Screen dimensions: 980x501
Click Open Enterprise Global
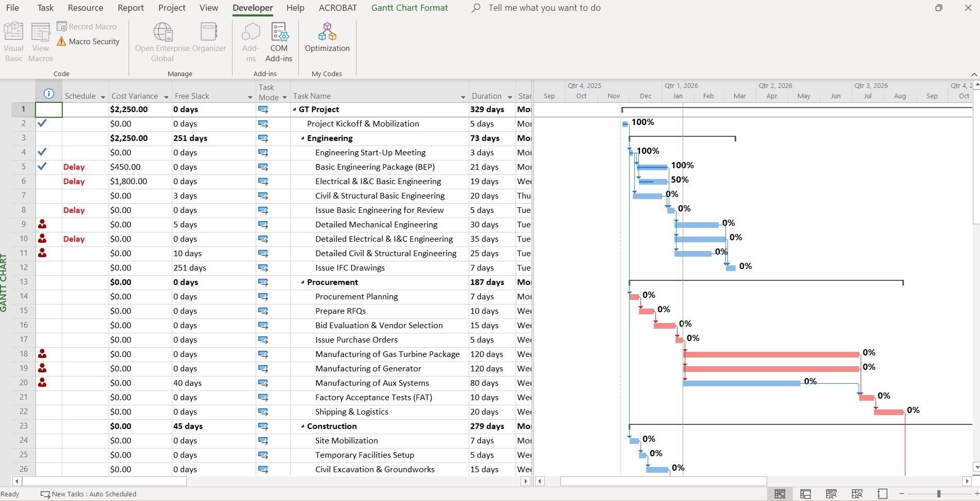coord(163,40)
